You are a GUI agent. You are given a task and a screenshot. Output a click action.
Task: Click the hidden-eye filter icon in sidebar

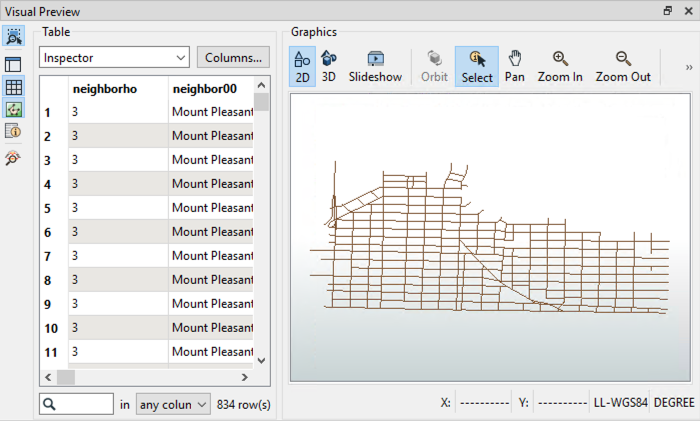(13, 158)
